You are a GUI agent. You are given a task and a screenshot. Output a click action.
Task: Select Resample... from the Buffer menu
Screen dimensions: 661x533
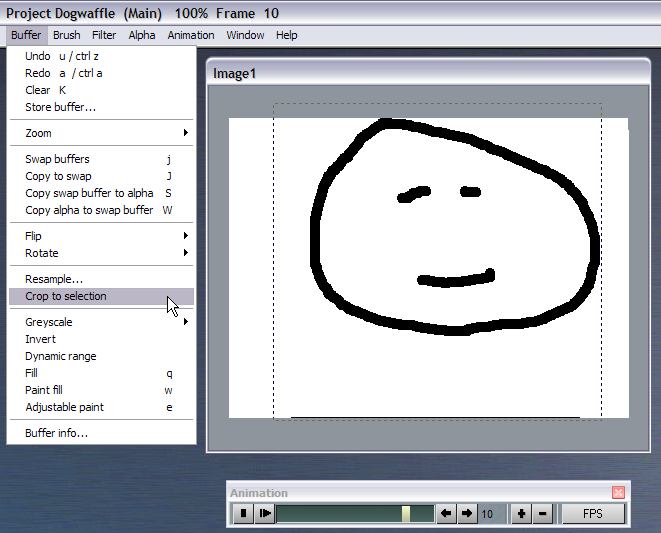[x=54, y=279]
